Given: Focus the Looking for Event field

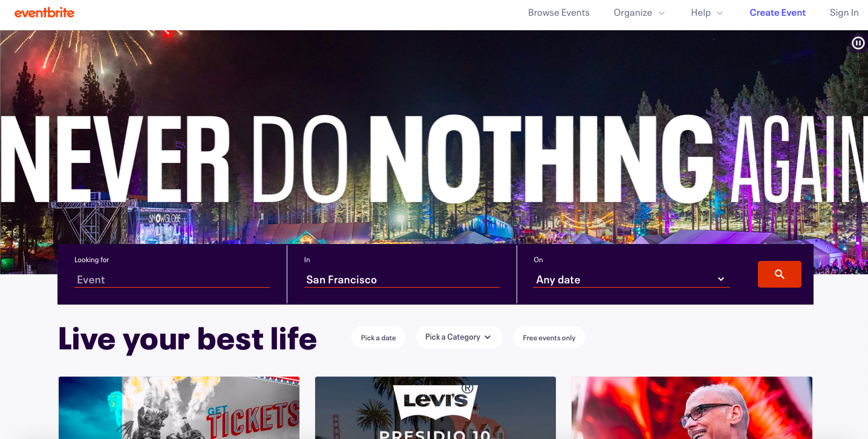Looking at the screenshot, I should (172, 280).
